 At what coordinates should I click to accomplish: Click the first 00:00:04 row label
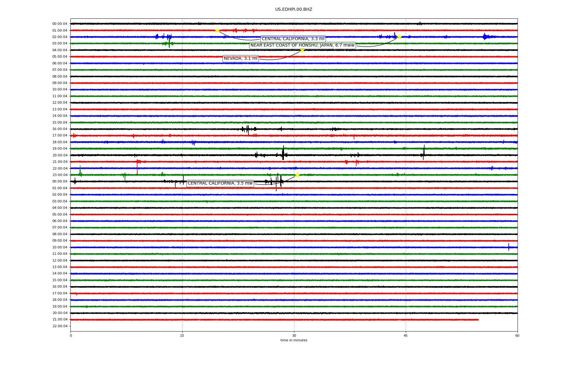click(60, 24)
